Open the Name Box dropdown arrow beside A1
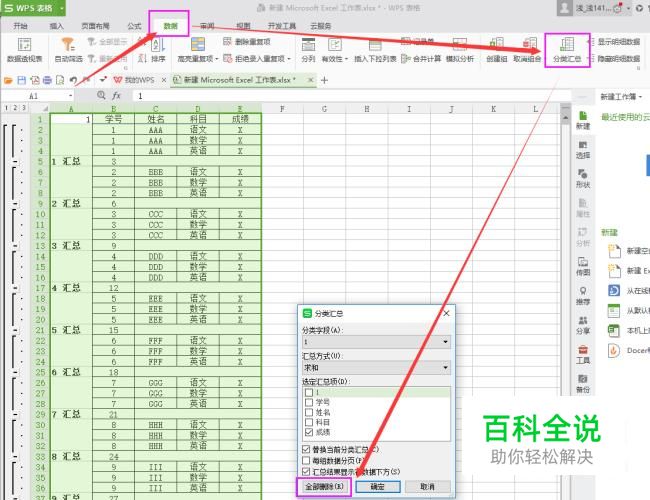The width and height of the screenshot is (650, 500). pyautogui.click(x=70, y=96)
